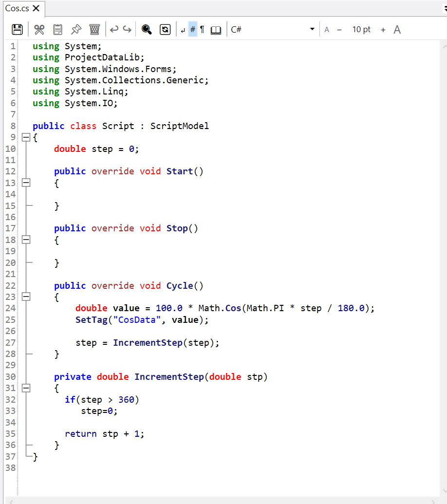Click the open book icon
This screenshot has height=504, width=447.
[x=216, y=30]
